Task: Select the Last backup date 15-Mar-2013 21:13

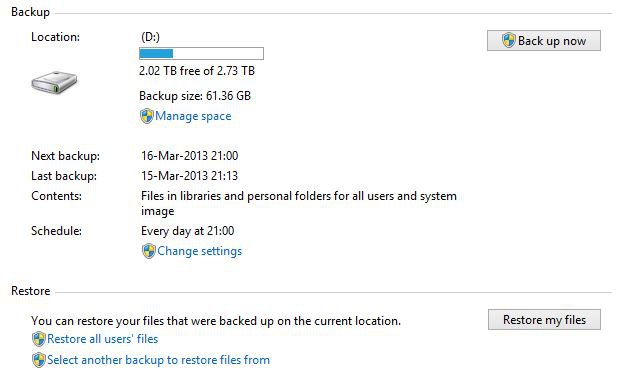Action: (190, 176)
